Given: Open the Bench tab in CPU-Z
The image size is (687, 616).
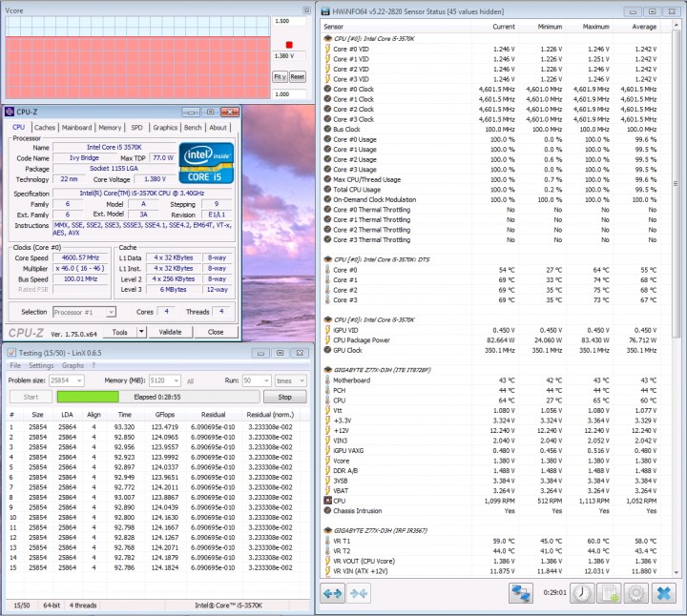Looking at the screenshot, I should (193, 128).
